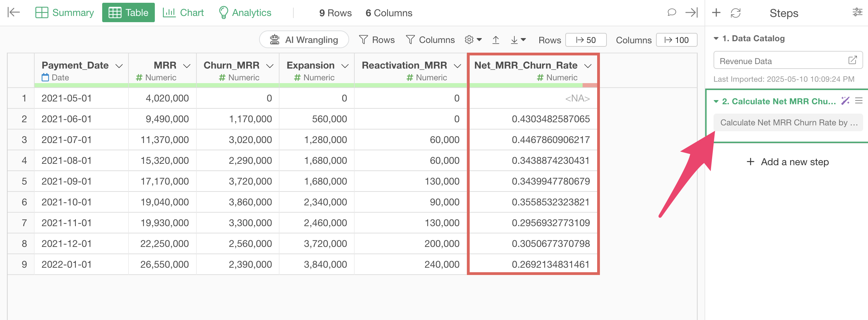Collapse the Data Catalog step
Viewport: 868px width, 320px height.
[716, 38]
